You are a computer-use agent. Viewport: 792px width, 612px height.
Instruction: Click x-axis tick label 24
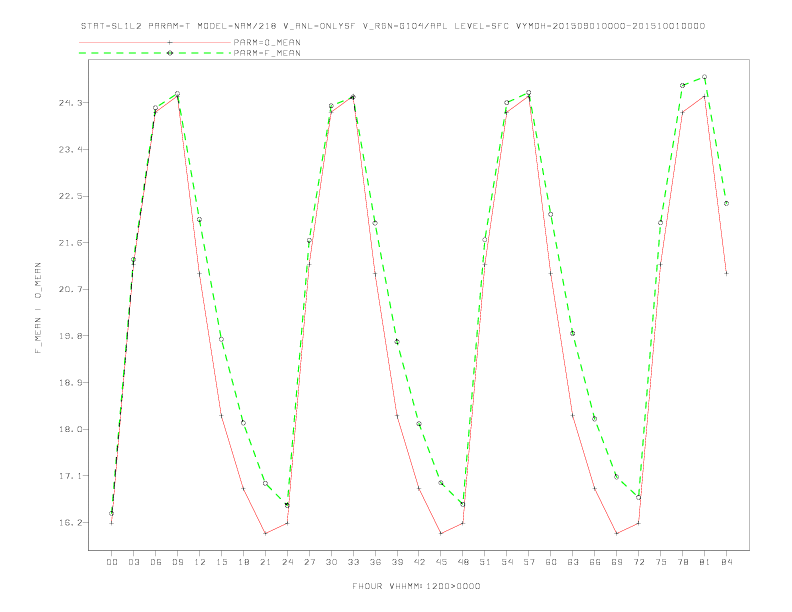click(x=287, y=562)
